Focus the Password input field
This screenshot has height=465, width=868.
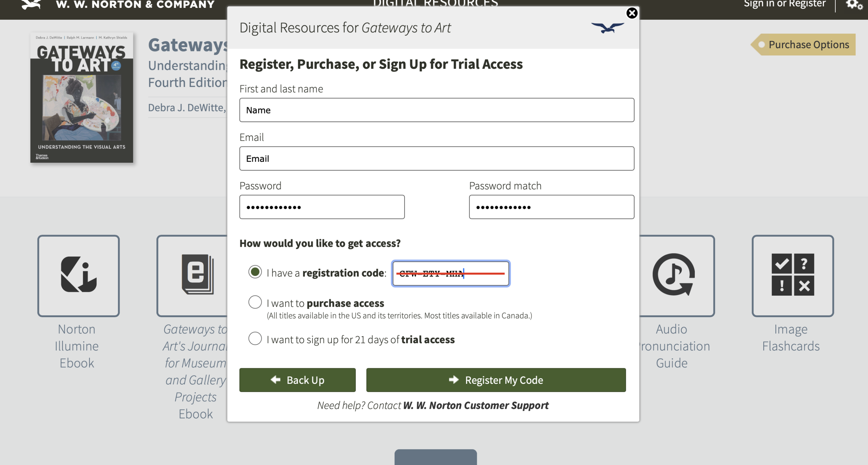coord(322,207)
